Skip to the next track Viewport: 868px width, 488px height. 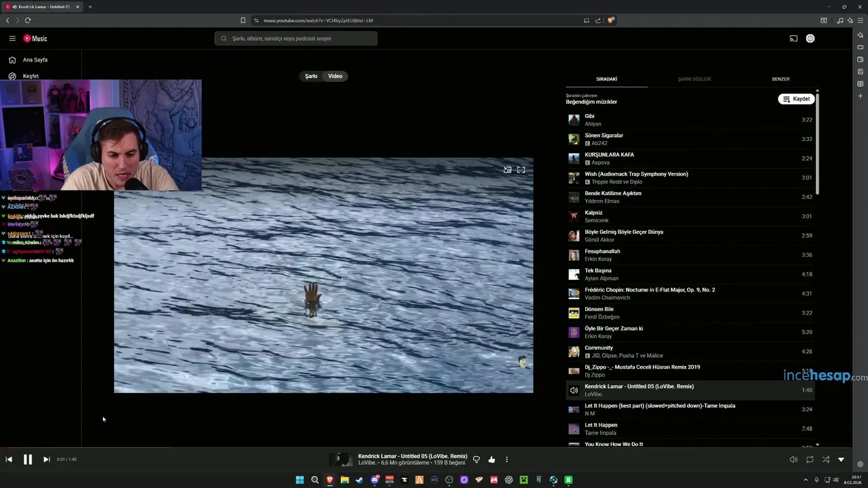(x=46, y=460)
